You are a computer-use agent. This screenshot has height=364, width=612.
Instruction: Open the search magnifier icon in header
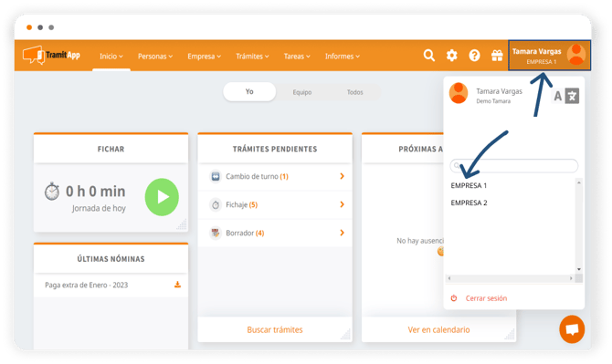pos(429,56)
